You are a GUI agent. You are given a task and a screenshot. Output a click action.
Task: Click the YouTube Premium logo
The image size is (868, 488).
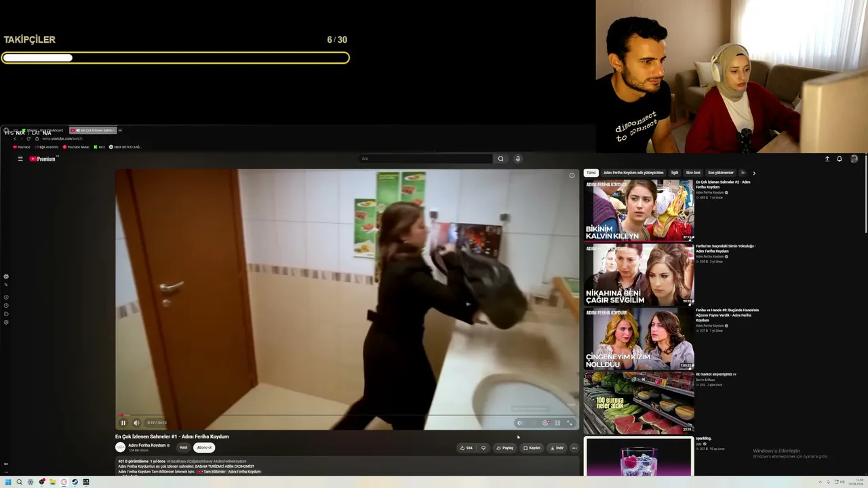43,159
